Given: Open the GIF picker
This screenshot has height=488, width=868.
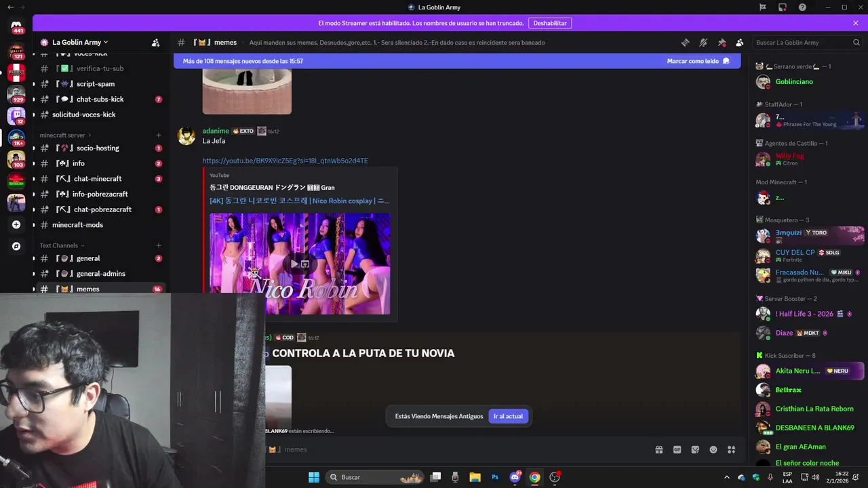Looking at the screenshot, I should tap(677, 449).
